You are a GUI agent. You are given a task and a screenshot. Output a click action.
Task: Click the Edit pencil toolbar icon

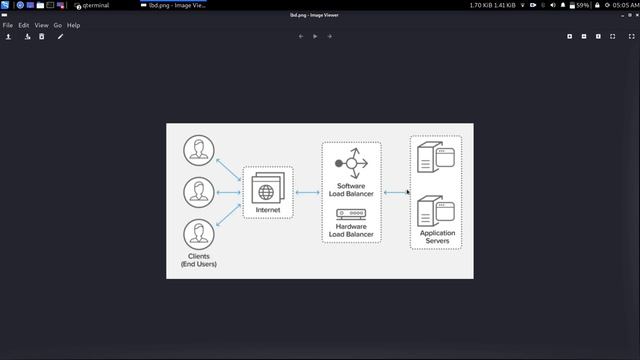[x=60, y=37]
